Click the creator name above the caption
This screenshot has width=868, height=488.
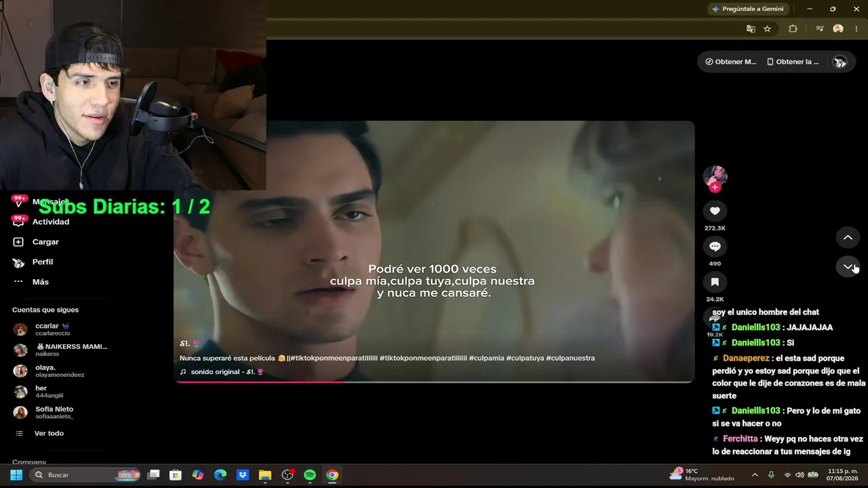[190, 344]
